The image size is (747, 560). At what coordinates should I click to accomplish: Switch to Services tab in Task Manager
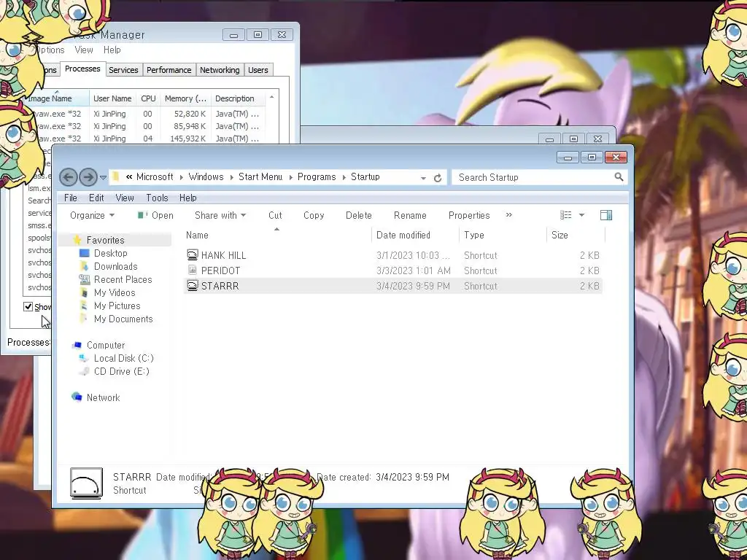point(123,70)
